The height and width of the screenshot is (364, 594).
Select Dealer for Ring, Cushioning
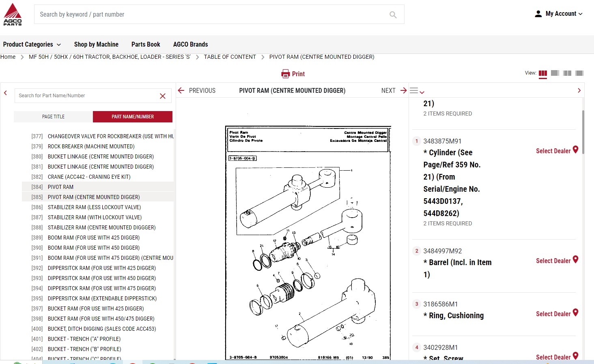(x=553, y=314)
